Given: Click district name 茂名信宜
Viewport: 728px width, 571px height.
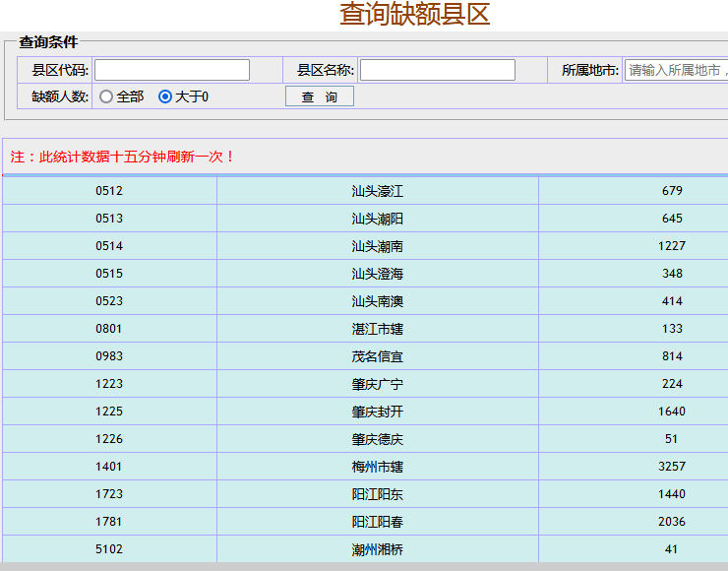Looking at the screenshot, I should tap(378, 356).
